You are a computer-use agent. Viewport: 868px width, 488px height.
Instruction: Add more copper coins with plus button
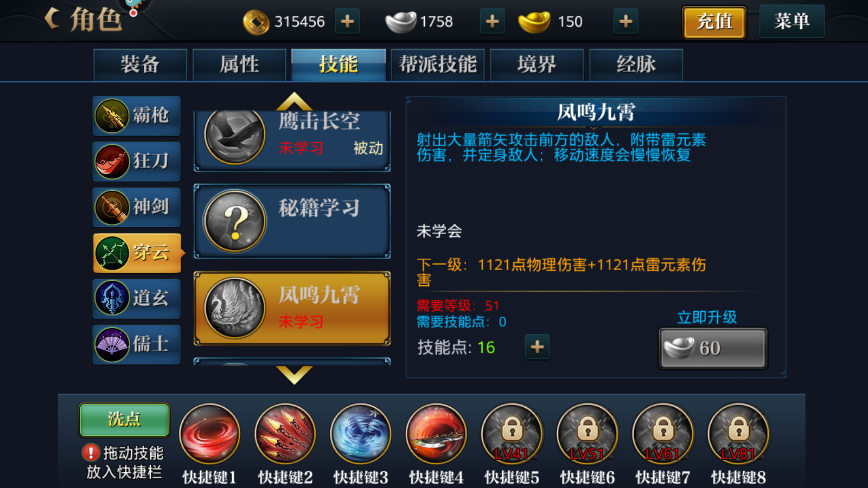click(x=347, y=22)
